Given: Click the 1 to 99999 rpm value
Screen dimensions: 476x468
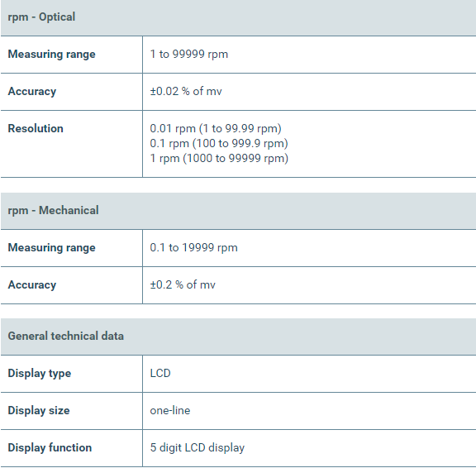Looking at the screenshot, I should coord(188,54).
